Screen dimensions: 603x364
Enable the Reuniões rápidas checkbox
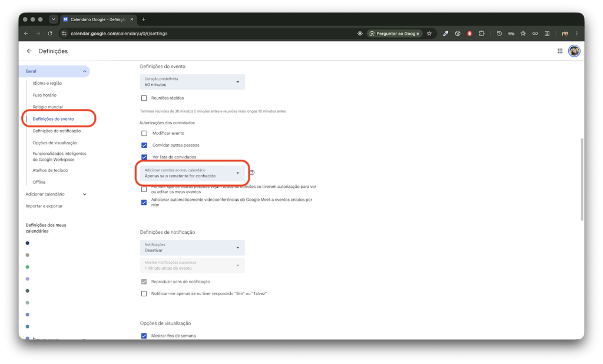tap(144, 98)
